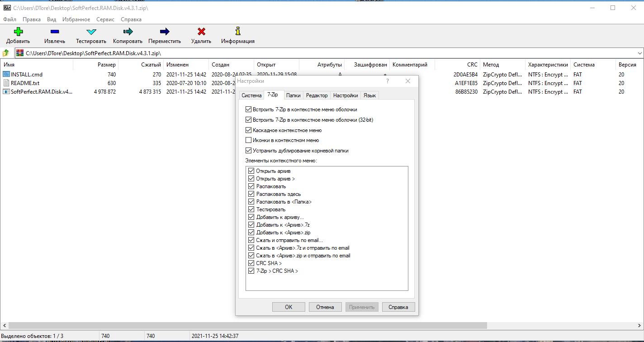Screen dimensions: 644x342
Task: Click the blue minus Извлечь icon
Action: point(55,31)
